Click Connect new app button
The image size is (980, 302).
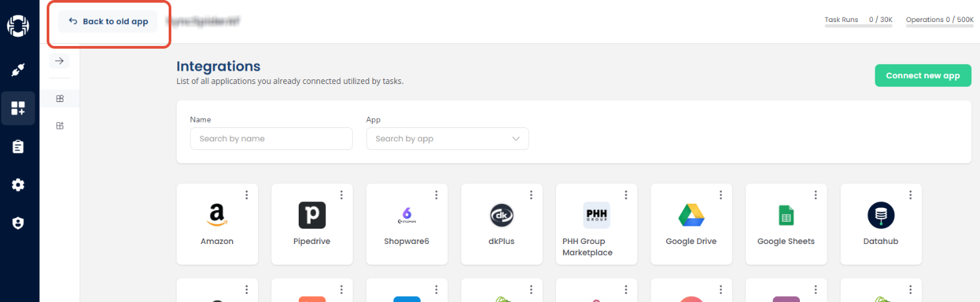[x=923, y=75]
